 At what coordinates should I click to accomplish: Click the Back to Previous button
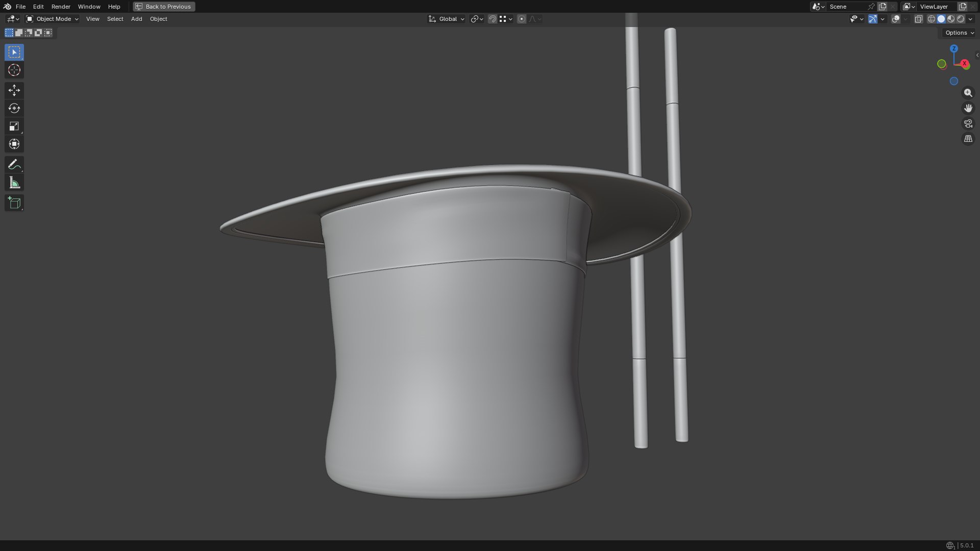click(164, 7)
